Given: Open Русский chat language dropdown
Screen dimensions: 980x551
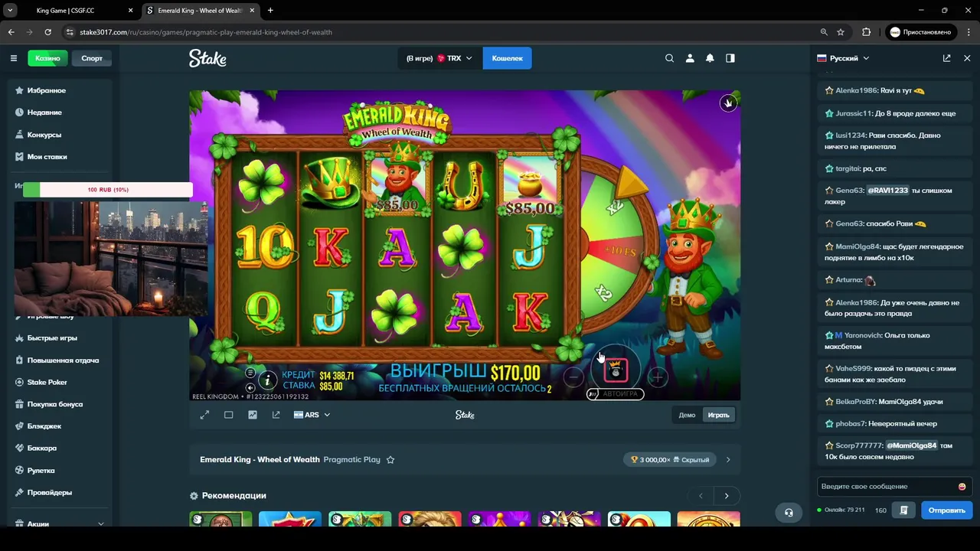Looking at the screenshot, I should [843, 58].
